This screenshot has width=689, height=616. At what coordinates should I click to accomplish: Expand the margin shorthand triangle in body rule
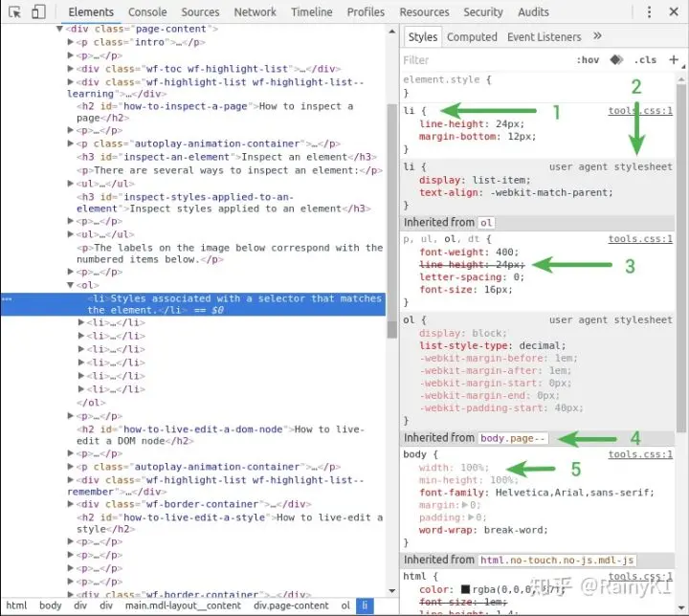tap(465, 505)
